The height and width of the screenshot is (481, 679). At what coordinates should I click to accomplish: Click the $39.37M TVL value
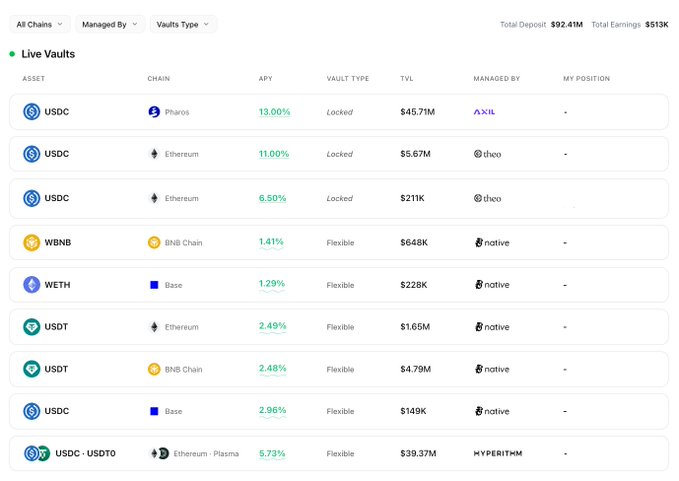[x=418, y=453]
